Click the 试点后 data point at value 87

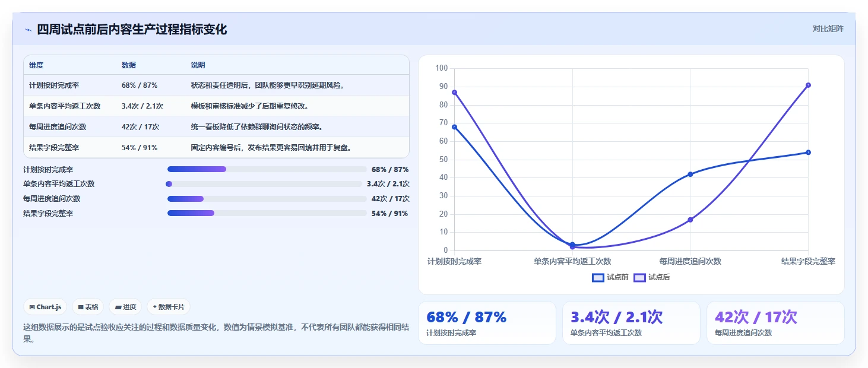454,93
